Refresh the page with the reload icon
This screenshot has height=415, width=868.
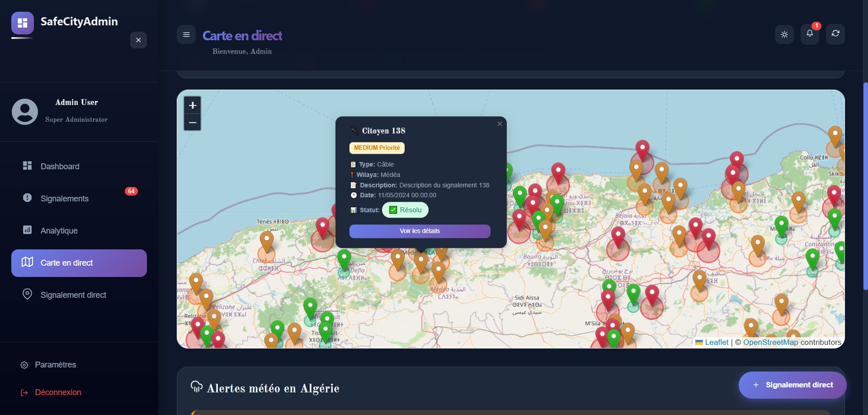tap(835, 33)
